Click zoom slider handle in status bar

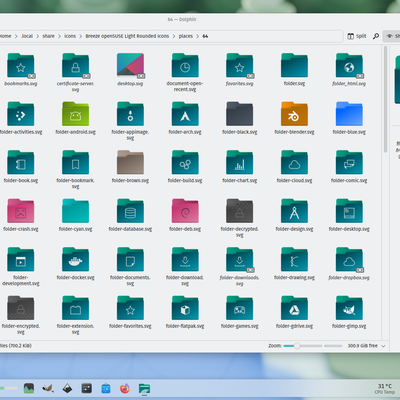pos(297,346)
